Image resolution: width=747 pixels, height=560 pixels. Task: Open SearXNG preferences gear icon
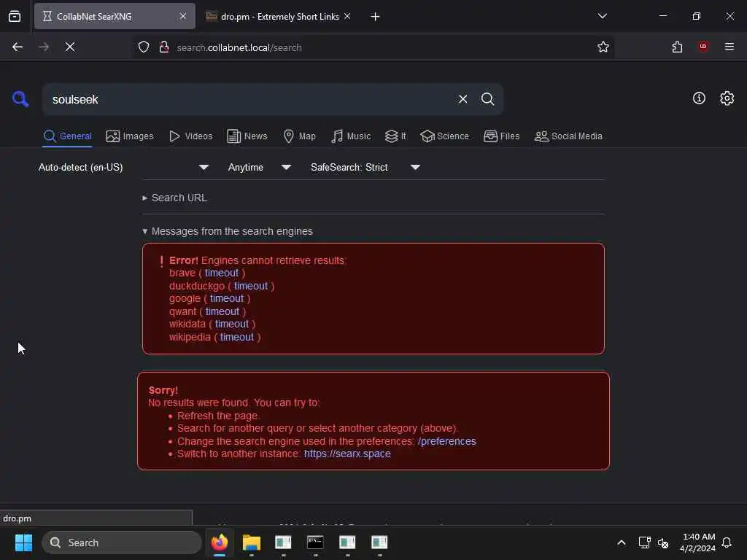point(727,98)
